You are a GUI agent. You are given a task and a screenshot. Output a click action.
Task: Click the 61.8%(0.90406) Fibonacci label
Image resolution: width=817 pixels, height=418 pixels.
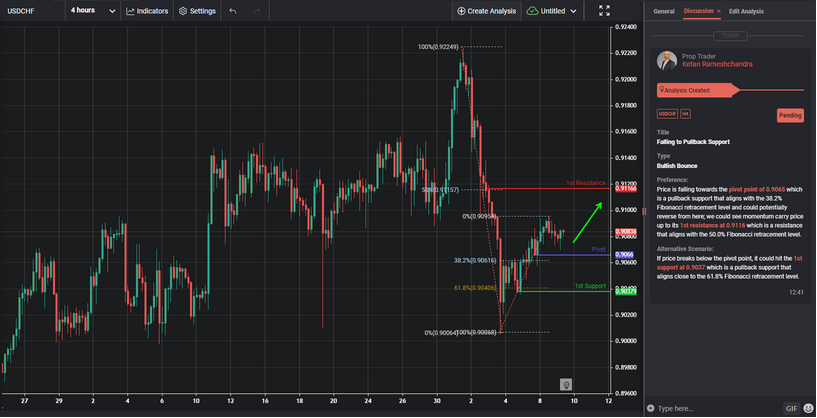pos(475,288)
